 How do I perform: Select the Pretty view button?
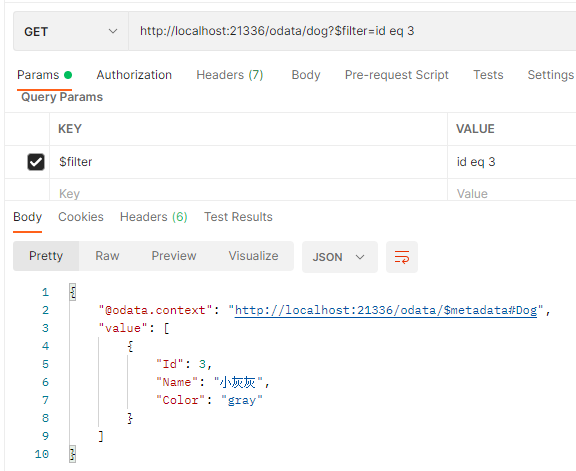pos(46,256)
